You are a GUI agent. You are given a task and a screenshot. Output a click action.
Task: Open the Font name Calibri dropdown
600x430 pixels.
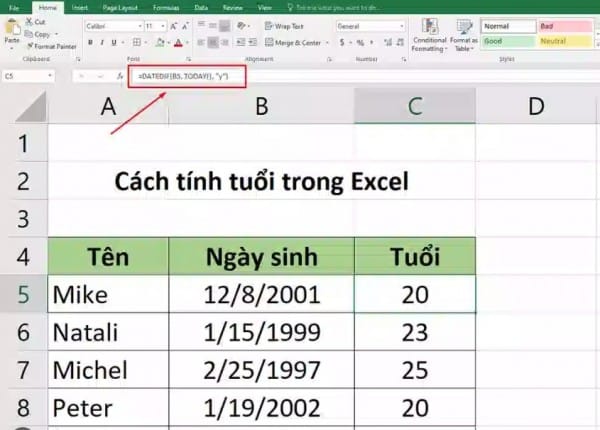[140, 26]
